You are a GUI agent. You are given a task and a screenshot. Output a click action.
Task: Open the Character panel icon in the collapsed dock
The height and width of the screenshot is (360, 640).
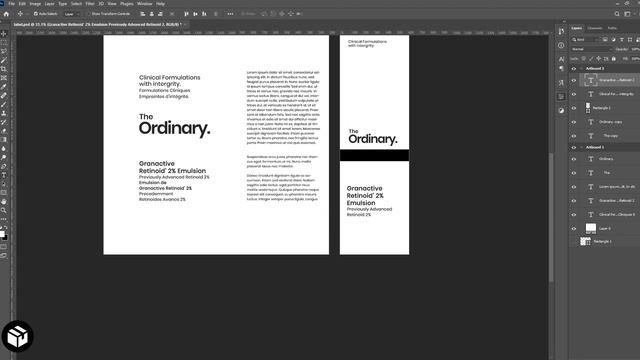point(561,59)
